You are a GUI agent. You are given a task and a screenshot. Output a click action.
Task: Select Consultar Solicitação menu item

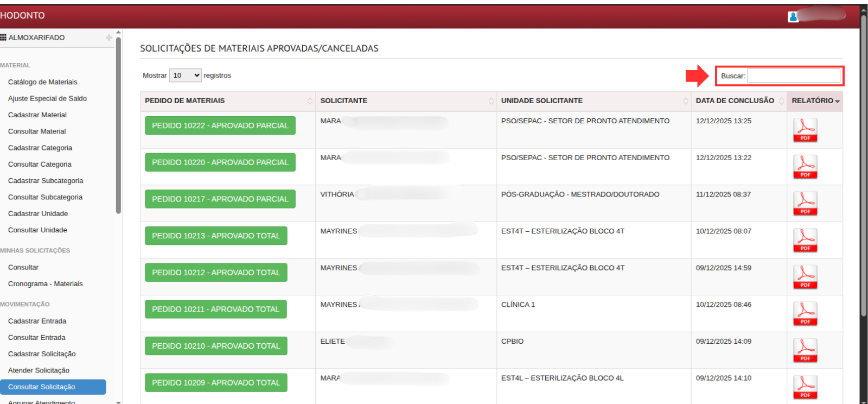tap(42, 387)
